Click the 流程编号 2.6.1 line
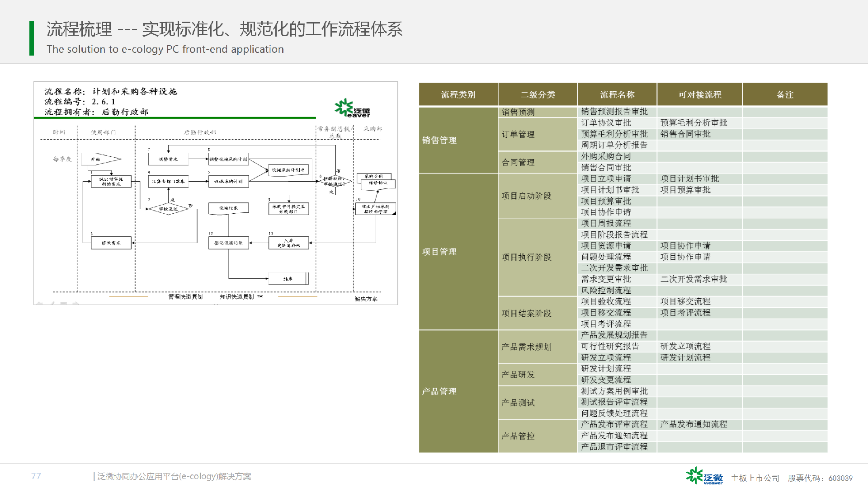Screen dimensions: 868x488 click(80, 102)
